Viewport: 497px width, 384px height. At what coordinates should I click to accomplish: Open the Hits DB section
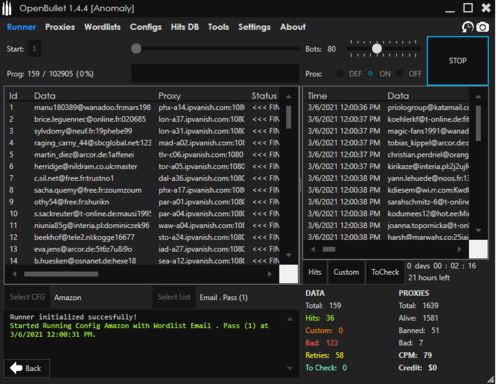coord(185,27)
